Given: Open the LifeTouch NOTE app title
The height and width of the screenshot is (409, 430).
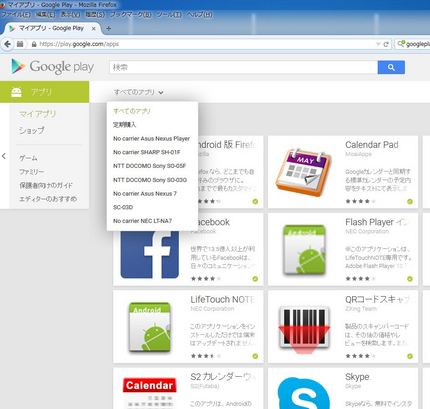Looking at the screenshot, I should click(223, 299).
